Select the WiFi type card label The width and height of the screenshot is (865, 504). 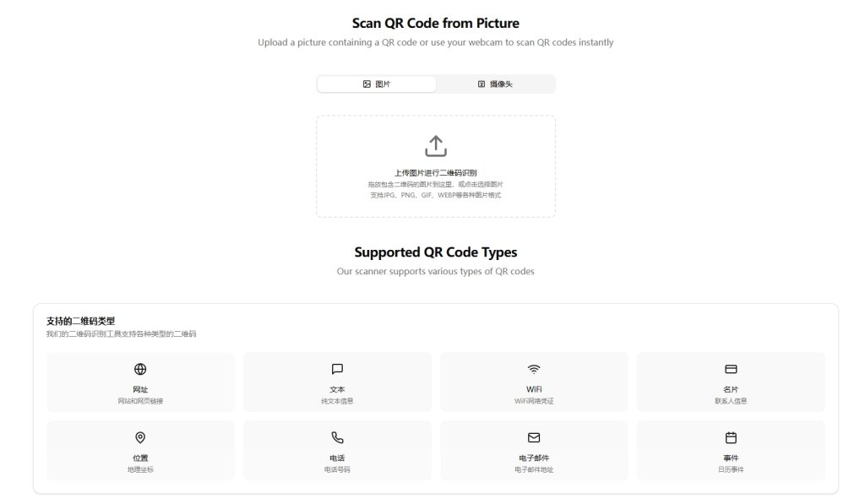534,390
